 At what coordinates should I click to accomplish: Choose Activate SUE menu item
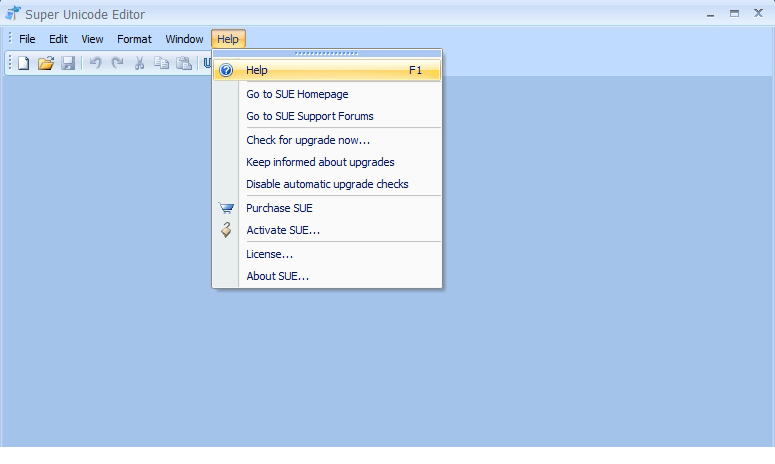point(327,230)
